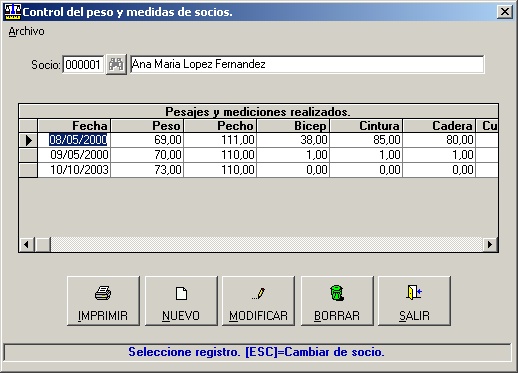Click Bicep value 1,00 in the 09/05/2000 row

[x=293, y=155]
